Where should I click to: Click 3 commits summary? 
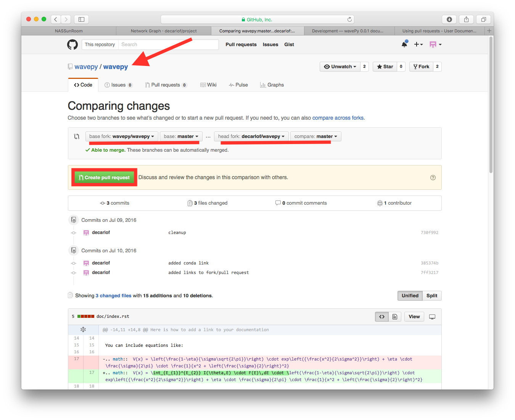pos(114,203)
